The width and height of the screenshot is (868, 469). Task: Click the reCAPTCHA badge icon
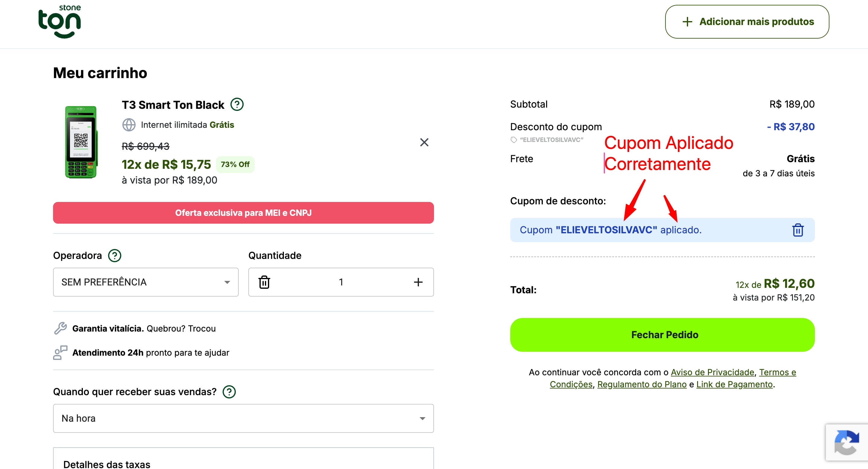point(847,442)
